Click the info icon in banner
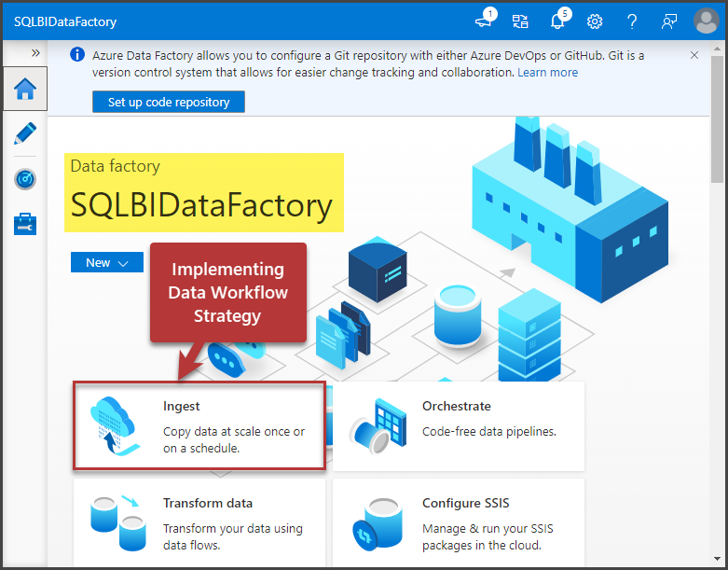 click(77, 54)
